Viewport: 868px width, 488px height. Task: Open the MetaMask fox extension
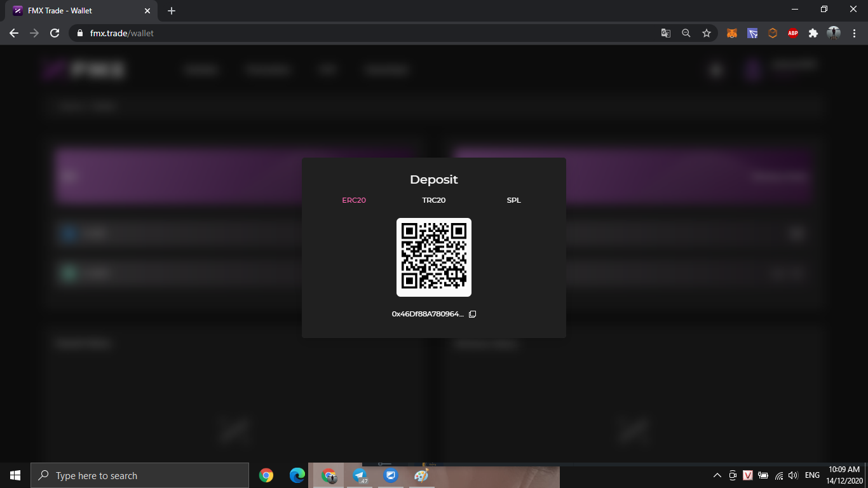pos(732,33)
